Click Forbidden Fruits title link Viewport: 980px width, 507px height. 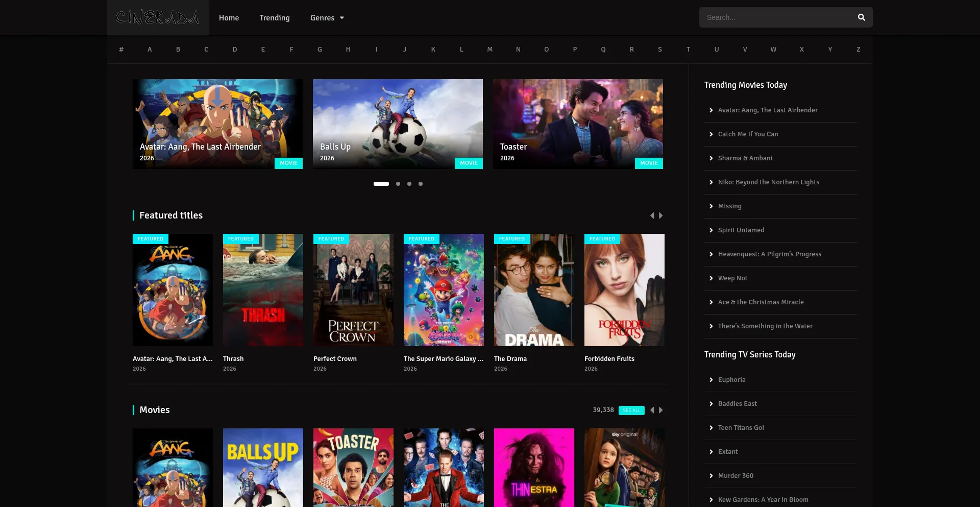pos(609,359)
